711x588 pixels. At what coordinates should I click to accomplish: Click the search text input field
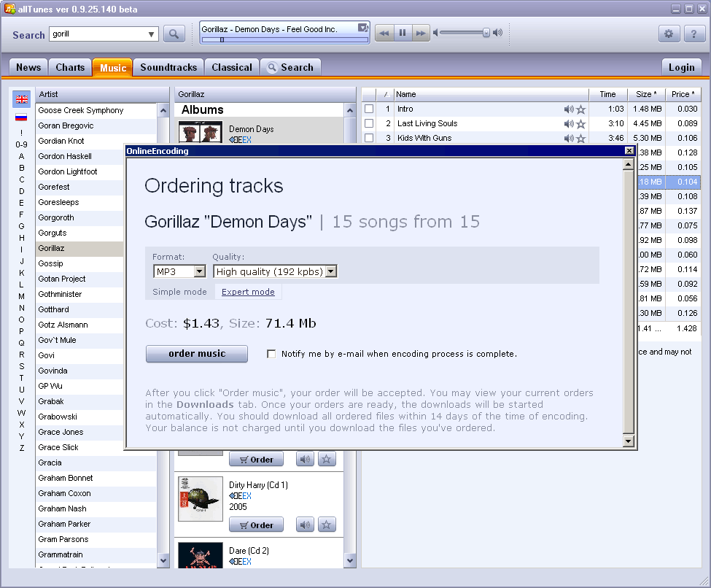98,34
